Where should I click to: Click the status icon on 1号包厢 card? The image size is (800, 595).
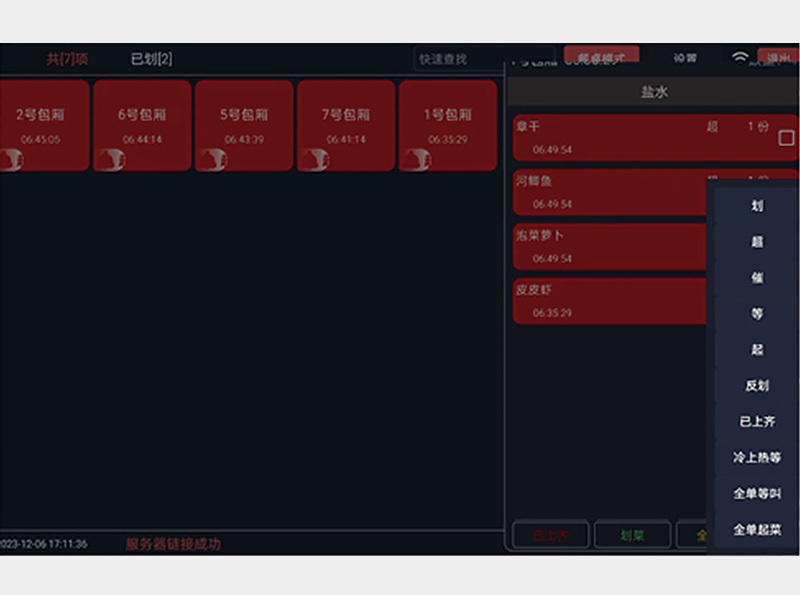417,160
